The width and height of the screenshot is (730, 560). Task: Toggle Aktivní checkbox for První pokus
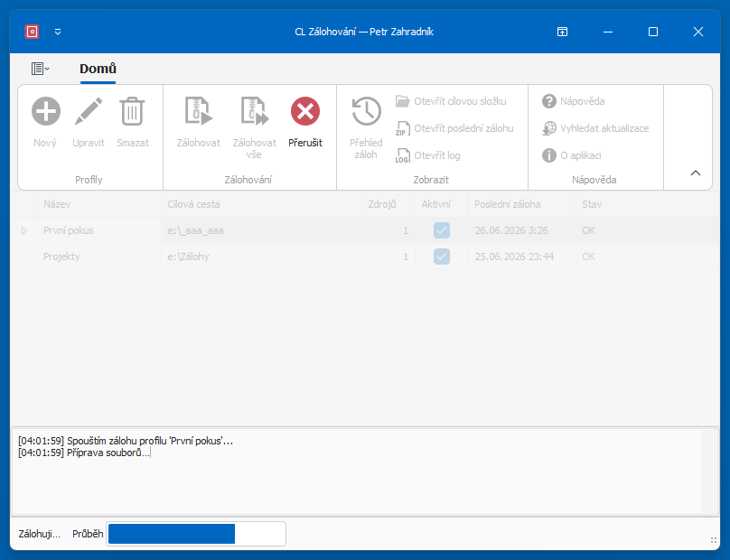click(x=442, y=230)
